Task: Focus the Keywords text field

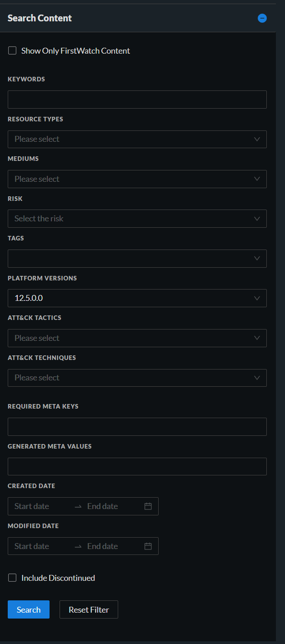Action: 137,100
